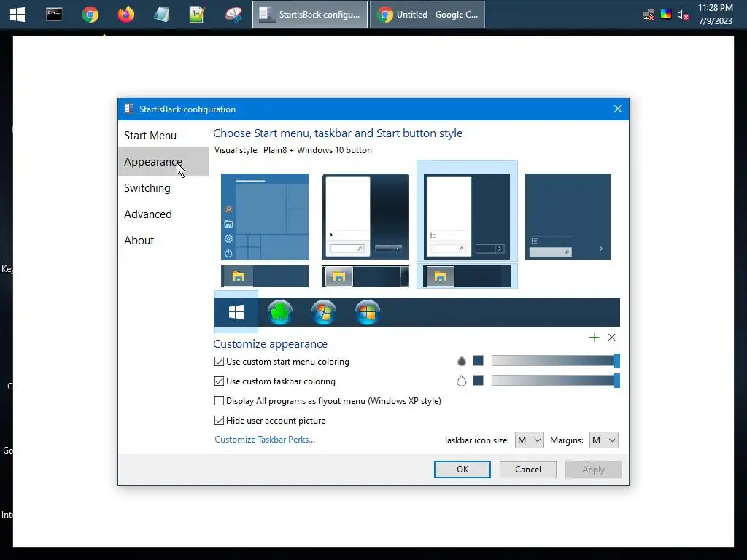Pick the taskbar color swatch
Screen dimensions: 747x560
pos(479,381)
